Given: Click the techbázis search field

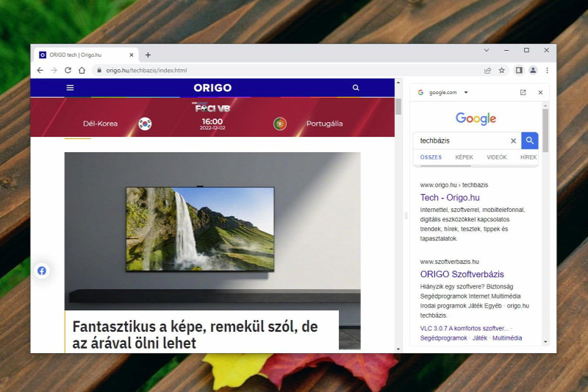Looking at the screenshot, I should [462, 140].
